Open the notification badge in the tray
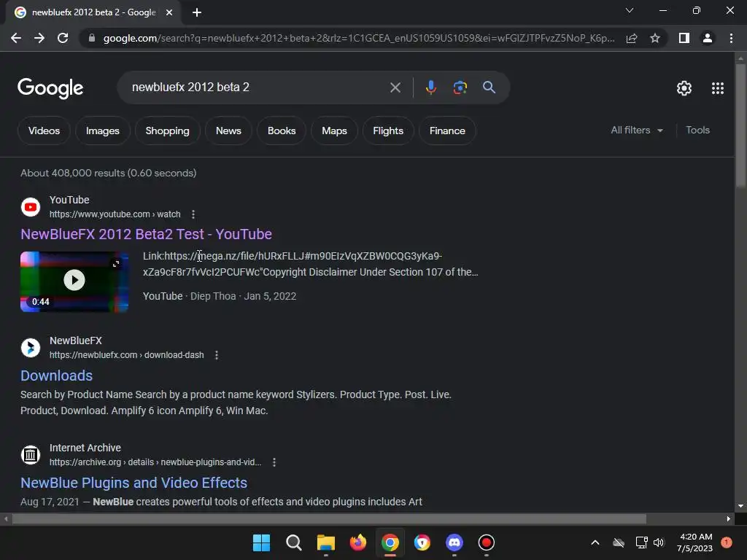This screenshot has width=747, height=560. (x=726, y=542)
